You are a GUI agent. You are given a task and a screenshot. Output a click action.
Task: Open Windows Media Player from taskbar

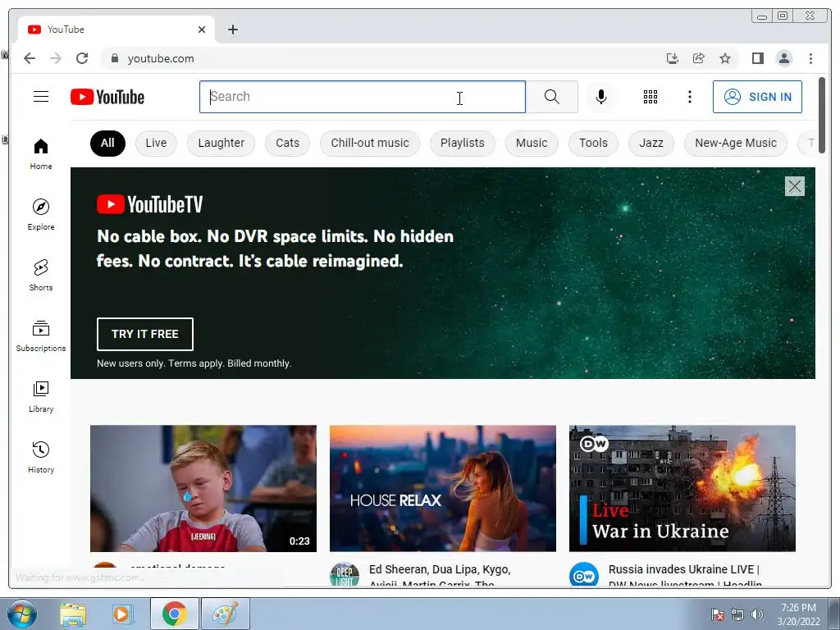(121, 614)
